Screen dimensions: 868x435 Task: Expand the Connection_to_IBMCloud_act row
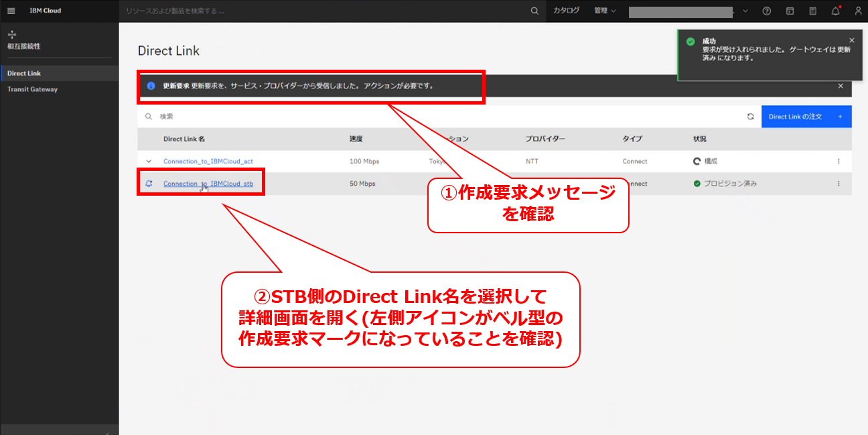(x=149, y=162)
